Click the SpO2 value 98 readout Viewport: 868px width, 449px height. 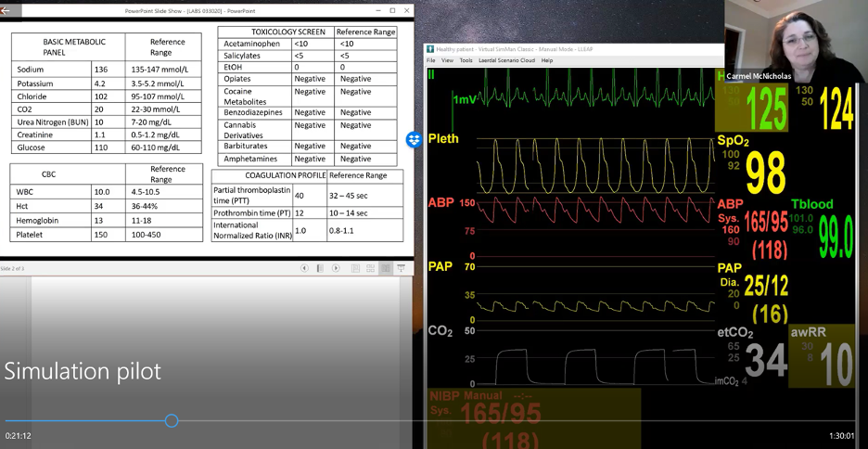click(765, 173)
